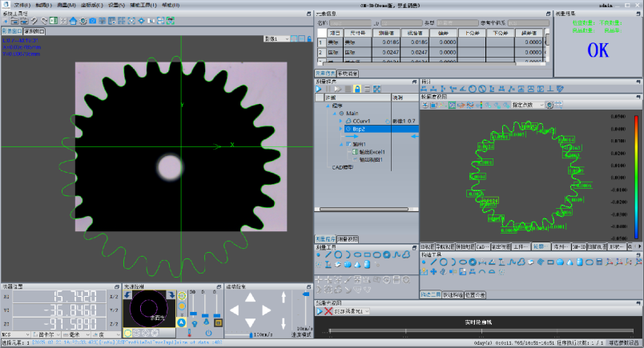Select the circle measurement tool
644x348 pixels.
click(339, 254)
